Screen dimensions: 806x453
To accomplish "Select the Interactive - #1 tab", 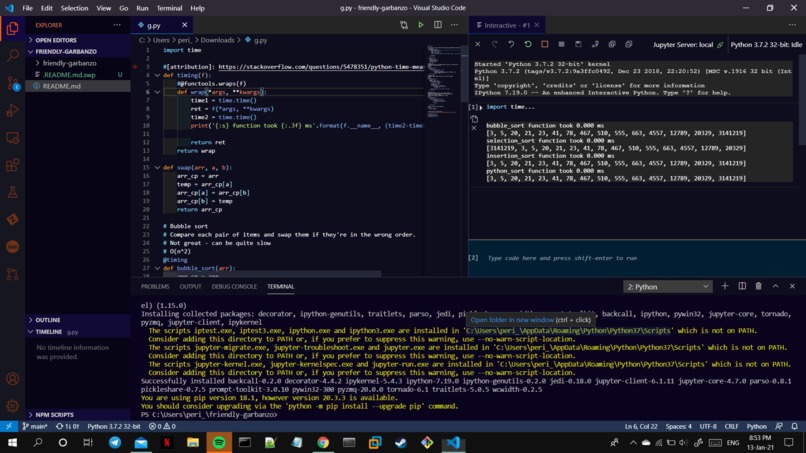I will point(508,25).
